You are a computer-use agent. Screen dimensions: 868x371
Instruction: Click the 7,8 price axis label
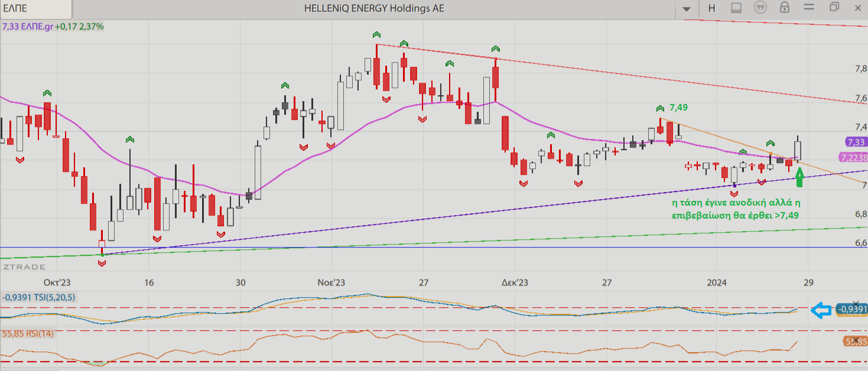tap(861, 69)
